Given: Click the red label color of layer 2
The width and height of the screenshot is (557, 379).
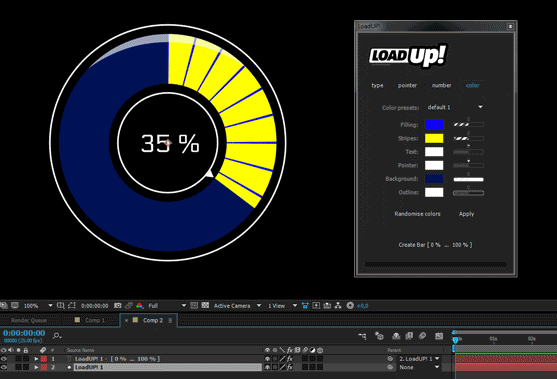Looking at the screenshot, I should pos(44,367).
